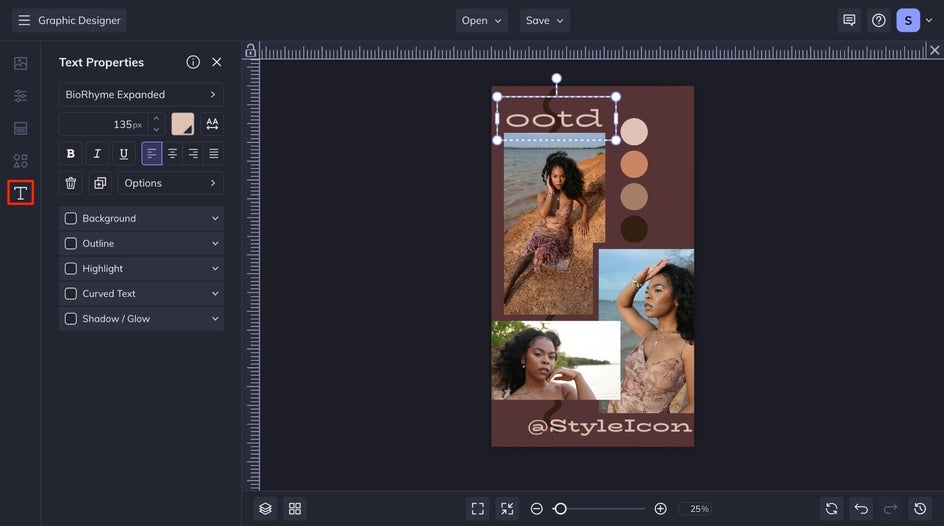Delete the selected text with trash icon
The image size is (944, 526).
click(70, 183)
